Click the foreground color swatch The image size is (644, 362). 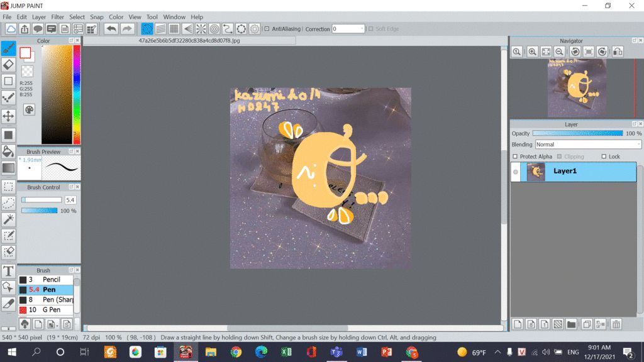(25, 53)
